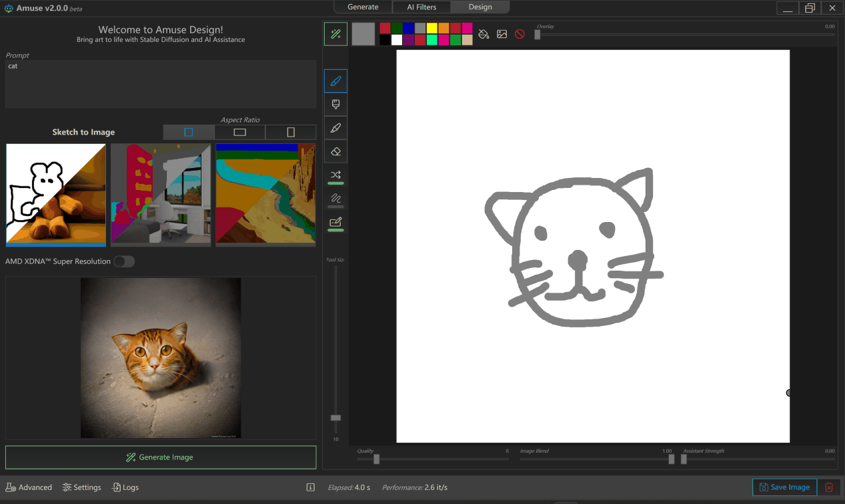Click the red clear canvas icon
Screen dimensions: 845x504
[520, 34]
